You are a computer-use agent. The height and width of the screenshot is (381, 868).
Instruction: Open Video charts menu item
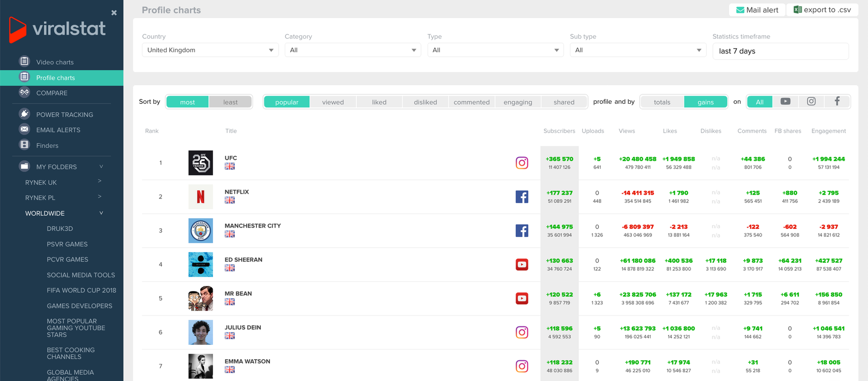[55, 62]
